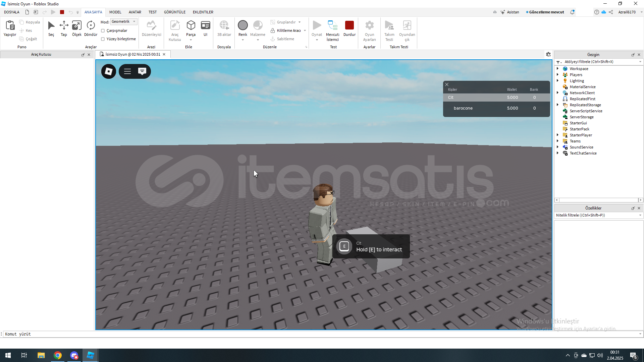This screenshot has height=362, width=644.
Task: Click the Yapıştır paste icon
Action: click(x=10, y=28)
